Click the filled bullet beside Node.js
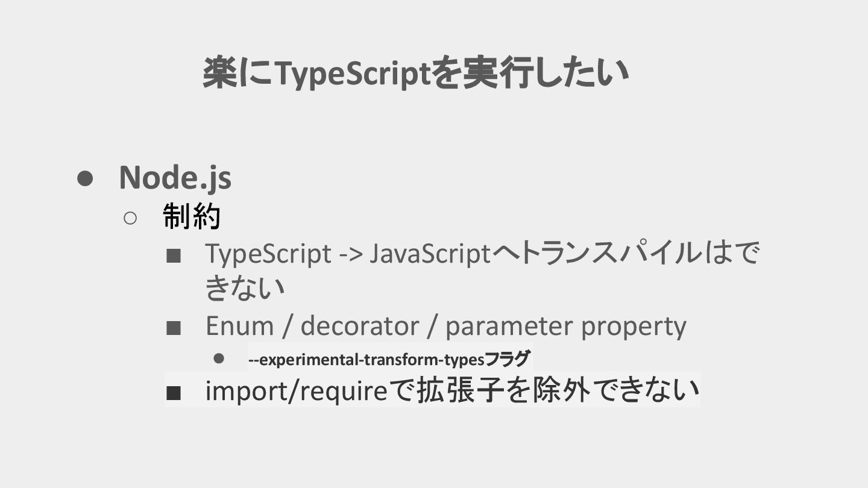Image resolution: width=868 pixels, height=488 pixels. (x=85, y=178)
